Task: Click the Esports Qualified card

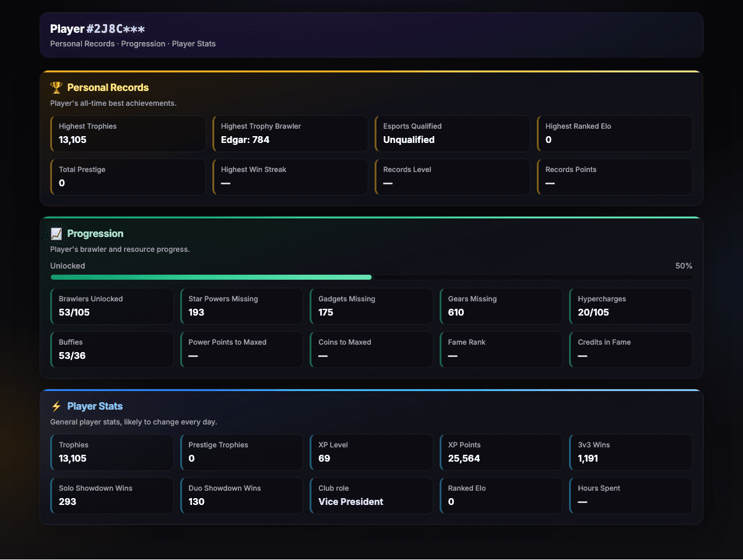Action: [453, 134]
